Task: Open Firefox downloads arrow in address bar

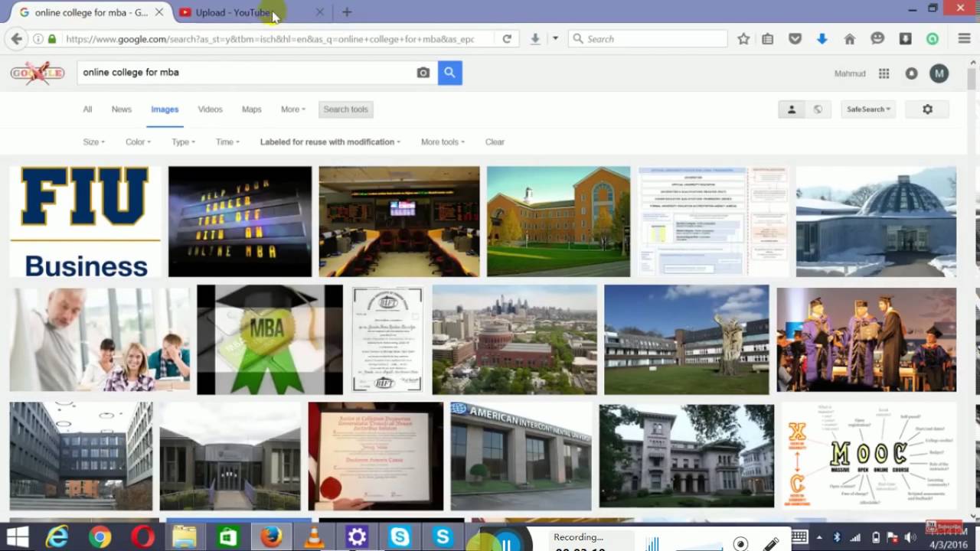Action: click(535, 39)
